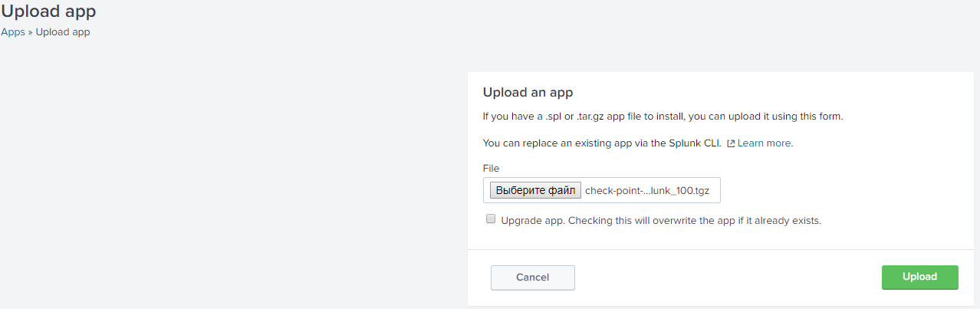Cancel the app upload
This screenshot has height=309, width=980.
click(x=532, y=278)
